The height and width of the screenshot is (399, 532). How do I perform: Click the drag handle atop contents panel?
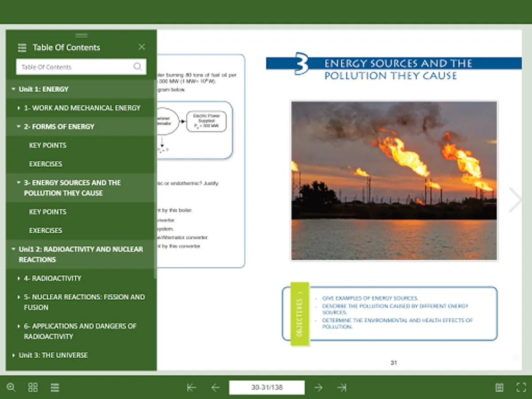pyautogui.click(x=82, y=35)
